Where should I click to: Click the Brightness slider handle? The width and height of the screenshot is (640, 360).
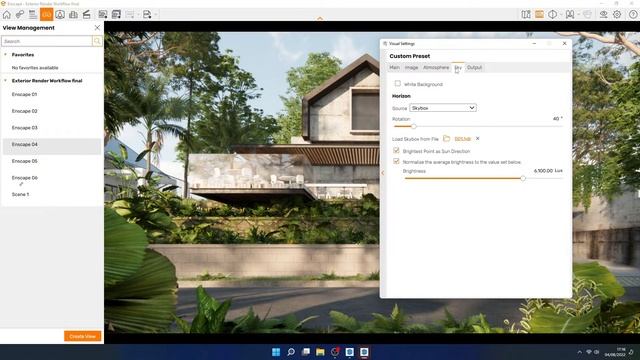523,178
